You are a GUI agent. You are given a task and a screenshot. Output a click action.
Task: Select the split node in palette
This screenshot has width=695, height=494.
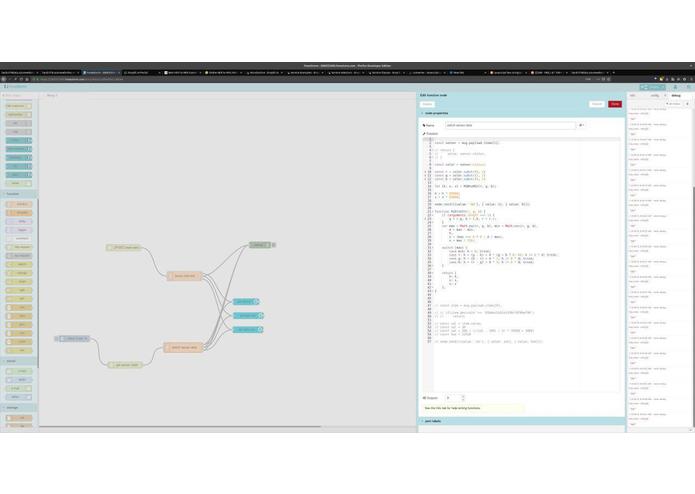[19, 290]
